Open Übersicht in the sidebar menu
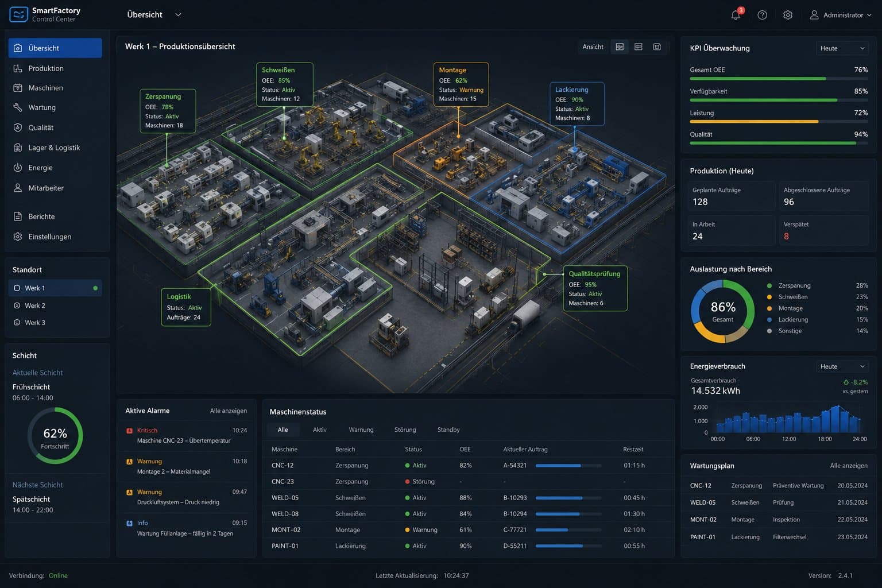 tap(55, 48)
